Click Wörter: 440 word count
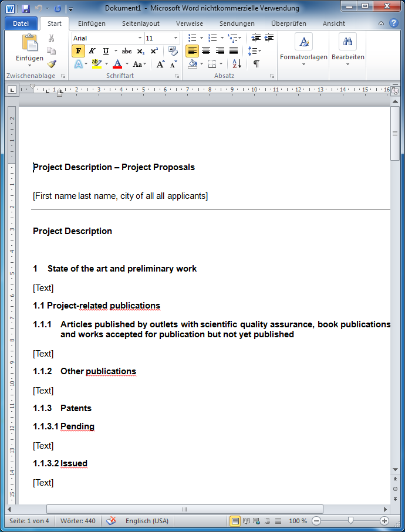 click(77, 521)
